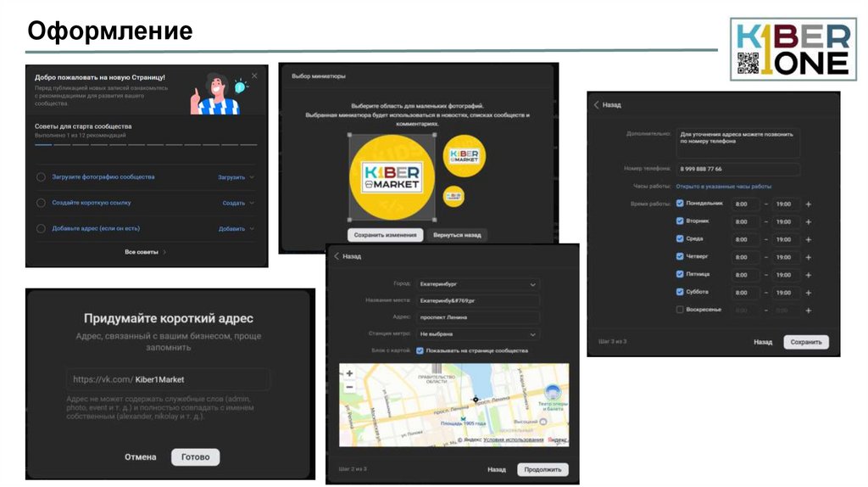Click the bottom-right crop handle of thumbnail

[x=435, y=220]
